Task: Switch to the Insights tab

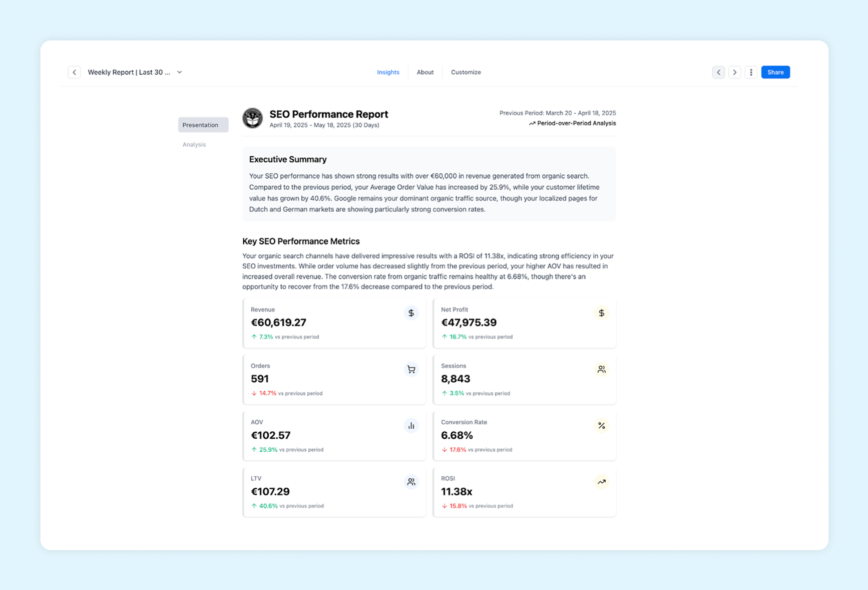Action: (x=388, y=72)
